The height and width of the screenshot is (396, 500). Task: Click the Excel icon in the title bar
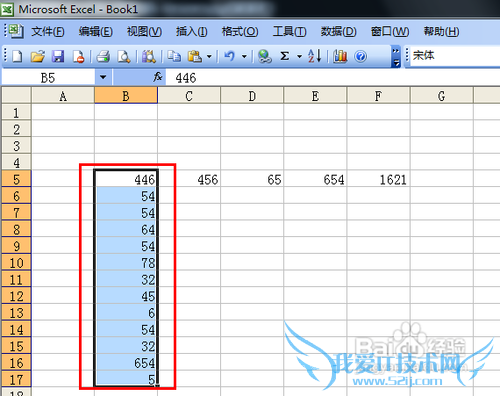[x=7, y=10]
